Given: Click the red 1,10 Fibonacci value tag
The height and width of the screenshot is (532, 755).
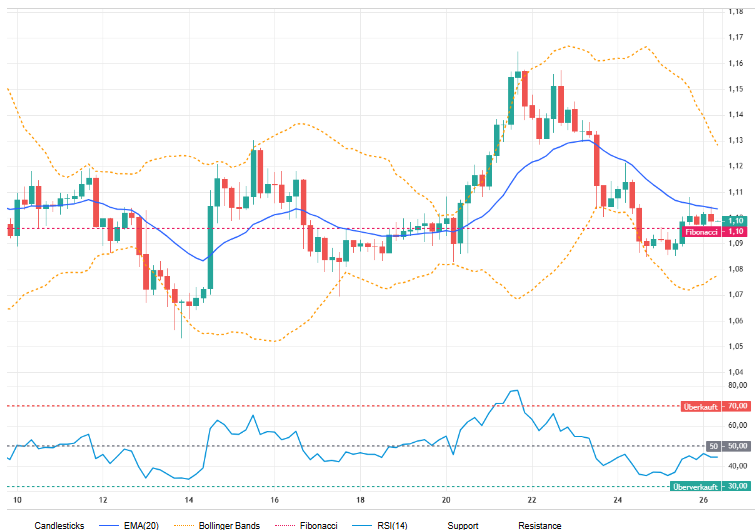Looking at the screenshot, I should (735, 232).
